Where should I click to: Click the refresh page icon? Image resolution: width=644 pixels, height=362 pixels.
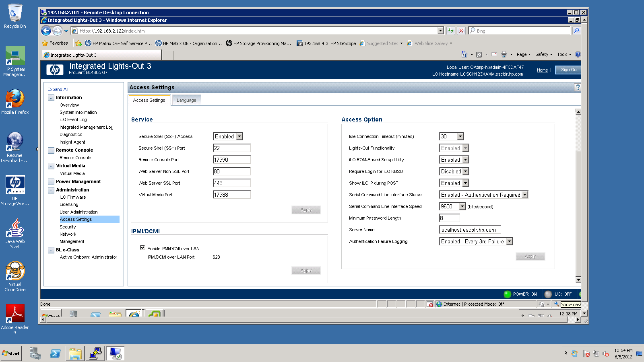click(x=451, y=31)
